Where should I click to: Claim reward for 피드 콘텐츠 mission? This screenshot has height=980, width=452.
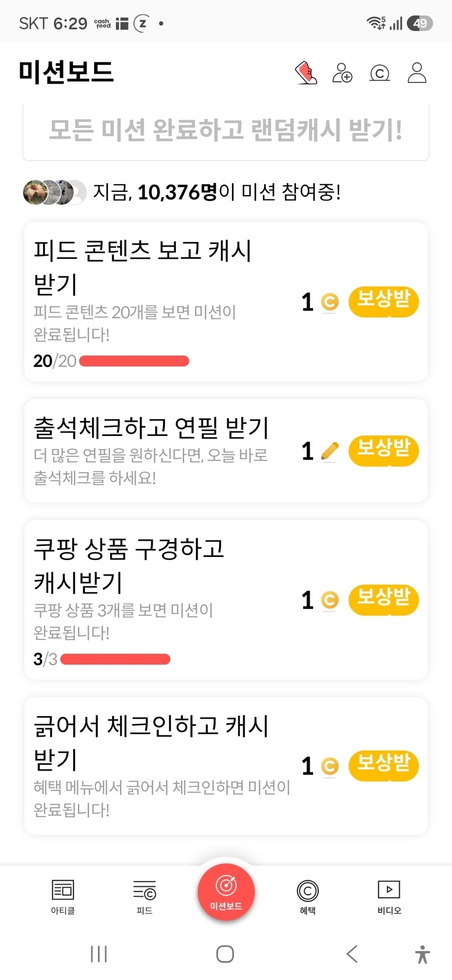[383, 301]
